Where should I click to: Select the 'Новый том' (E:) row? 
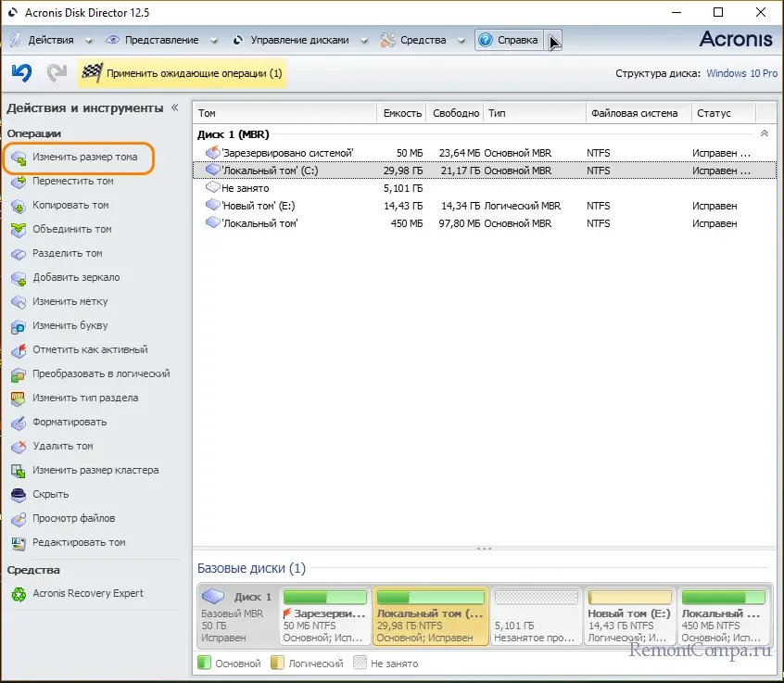click(485, 206)
